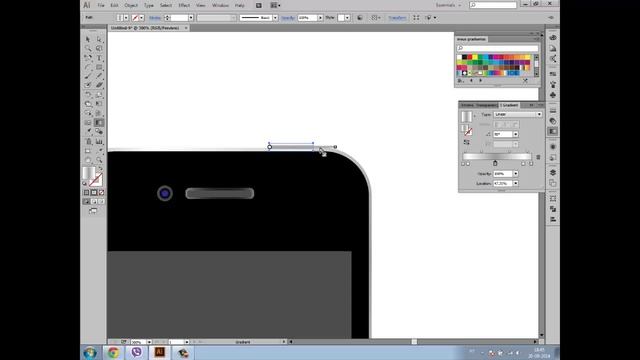Select the Type tool
The height and width of the screenshot is (360, 640).
coord(99,58)
